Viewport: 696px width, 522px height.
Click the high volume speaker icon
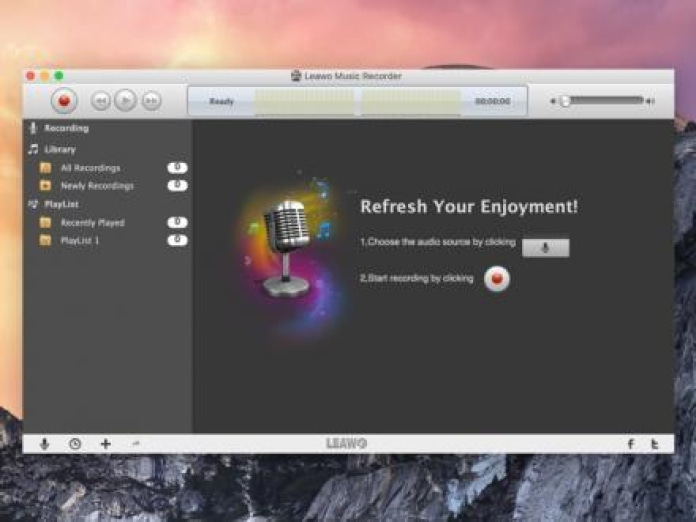pyautogui.click(x=650, y=101)
